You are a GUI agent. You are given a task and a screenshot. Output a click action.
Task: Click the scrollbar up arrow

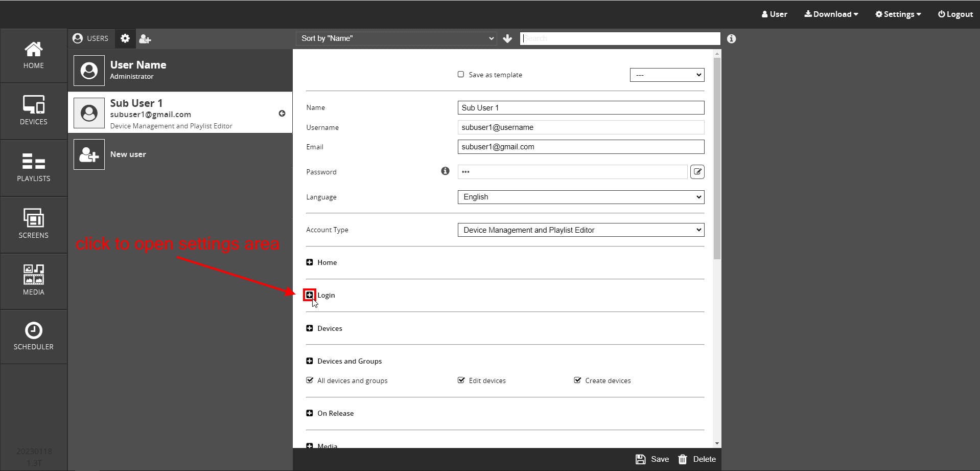[x=717, y=53]
